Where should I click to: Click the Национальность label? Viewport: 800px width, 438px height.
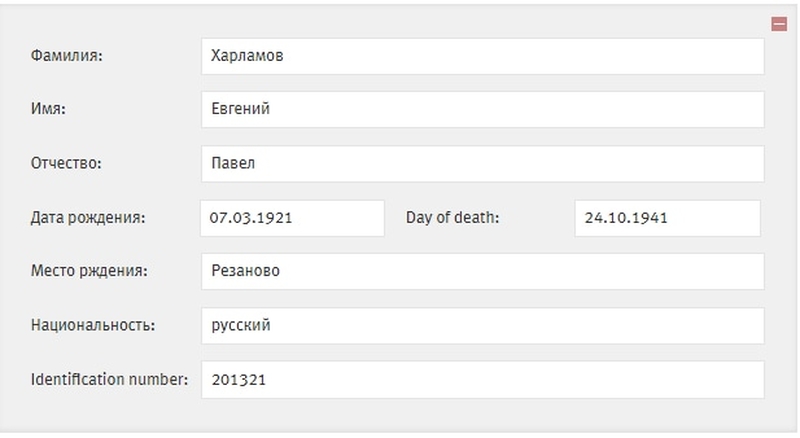[x=91, y=325]
